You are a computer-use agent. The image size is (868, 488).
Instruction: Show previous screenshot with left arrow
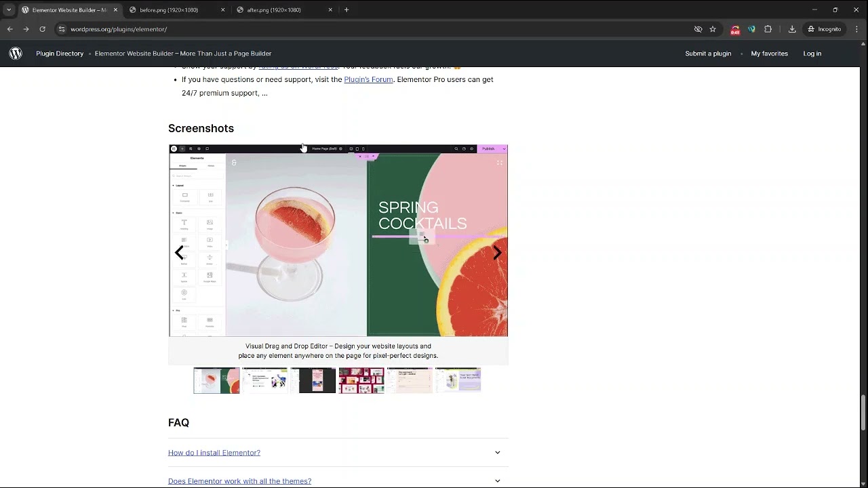point(179,253)
